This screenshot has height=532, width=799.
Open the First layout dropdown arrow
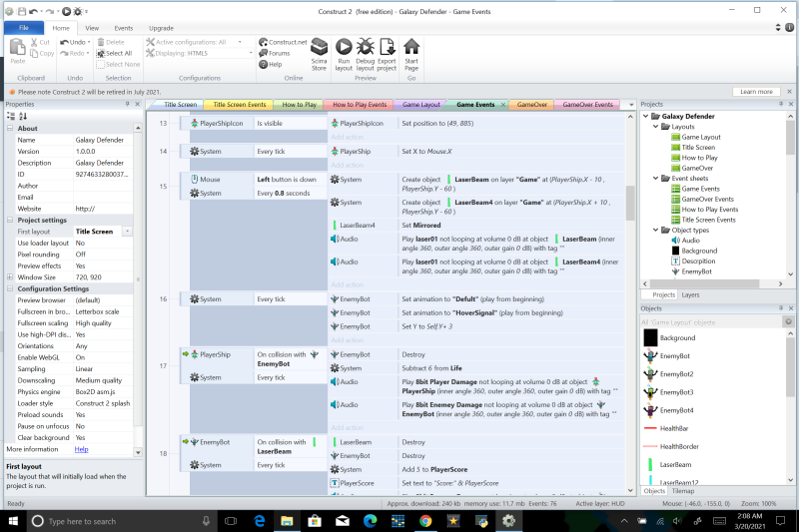pos(127,232)
